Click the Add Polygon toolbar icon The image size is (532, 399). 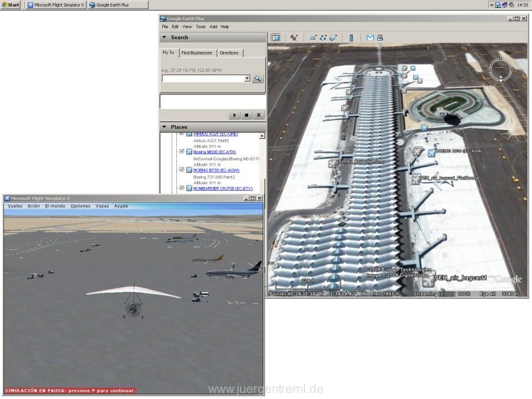pos(313,38)
